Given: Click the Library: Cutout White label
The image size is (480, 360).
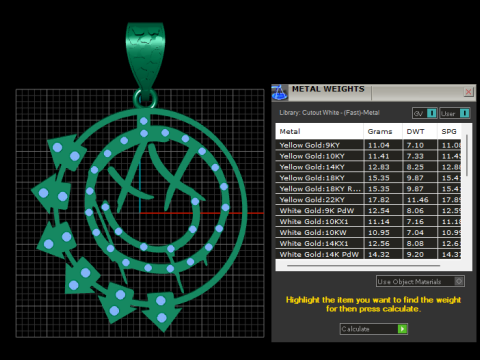Looking at the screenshot, I should 329,113.
